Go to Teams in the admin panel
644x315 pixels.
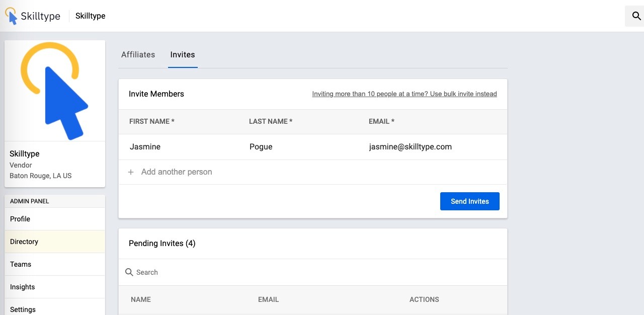[55, 264]
